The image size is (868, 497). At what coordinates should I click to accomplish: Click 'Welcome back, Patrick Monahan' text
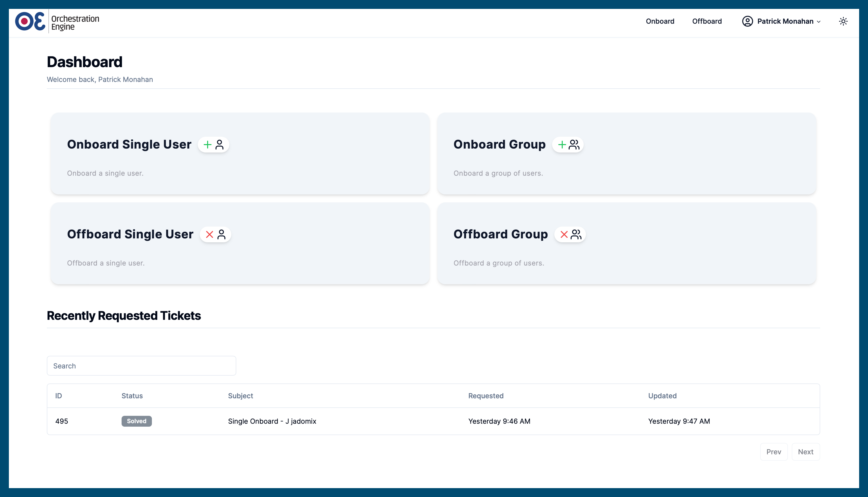pos(100,79)
